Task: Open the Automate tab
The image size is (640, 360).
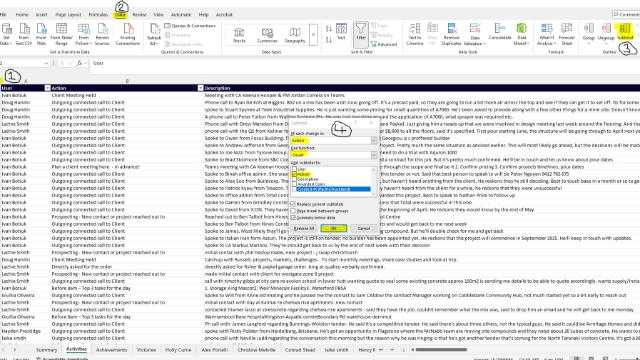Action: [x=181, y=15]
